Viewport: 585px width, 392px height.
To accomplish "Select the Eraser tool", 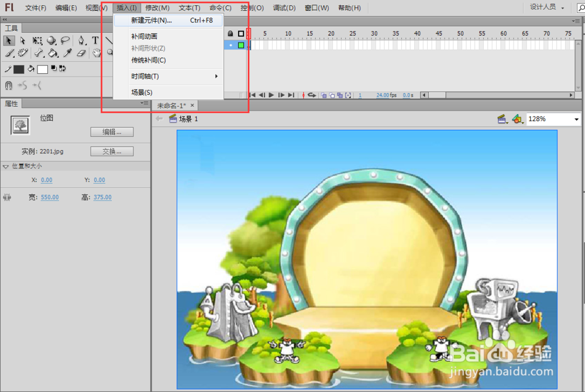I will [x=81, y=53].
